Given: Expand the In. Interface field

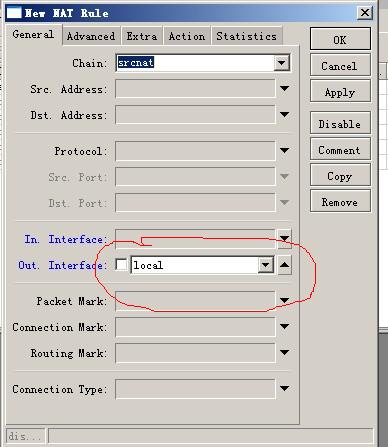Looking at the screenshot, I should click(x=284, y=238).
